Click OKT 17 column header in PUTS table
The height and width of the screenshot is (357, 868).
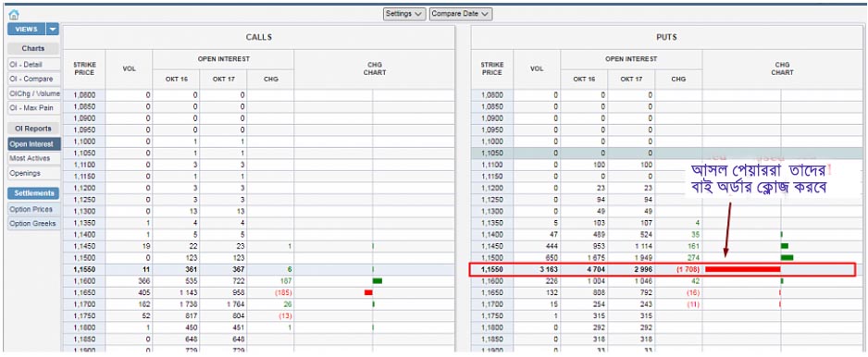coord(632,80)
